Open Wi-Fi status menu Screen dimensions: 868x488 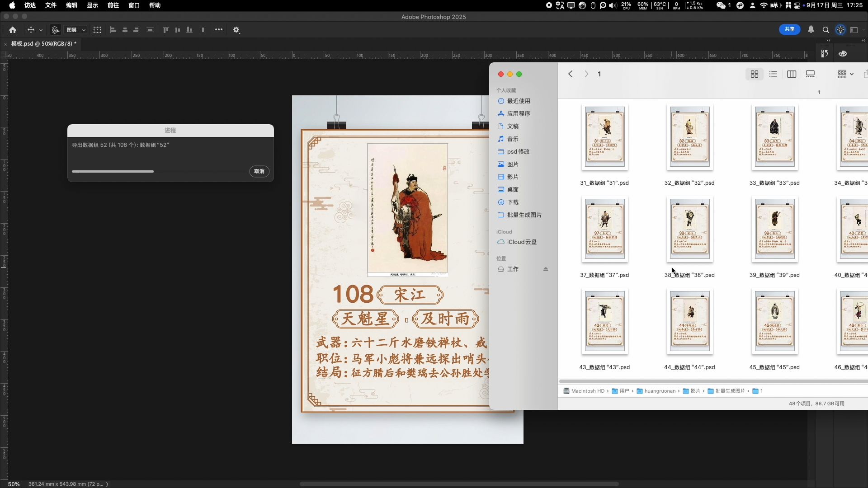(x=764, y=5)
